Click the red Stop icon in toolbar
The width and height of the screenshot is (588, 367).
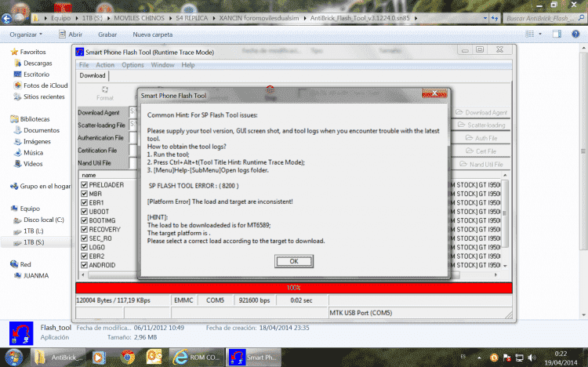click(270, 93)
